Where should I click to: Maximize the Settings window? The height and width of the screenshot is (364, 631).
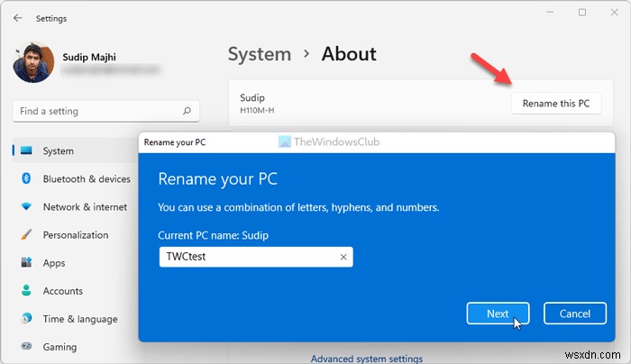pos(582,13)
